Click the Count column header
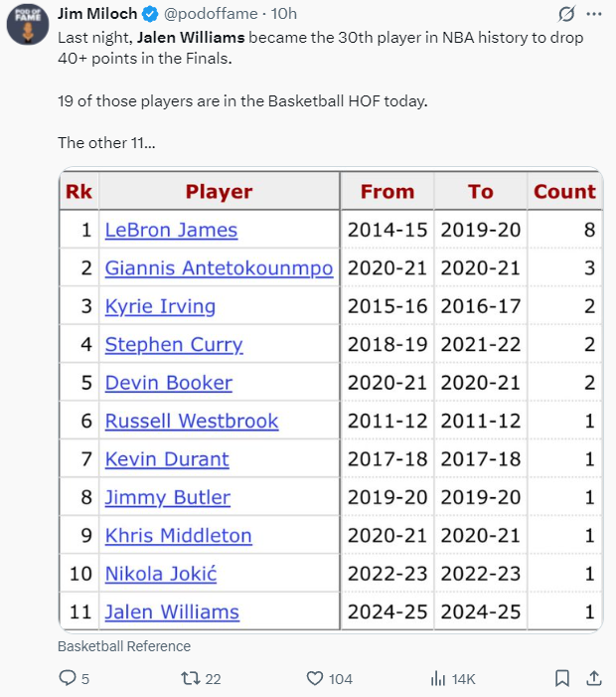This screenshot has width=616, height=697. 564,192
